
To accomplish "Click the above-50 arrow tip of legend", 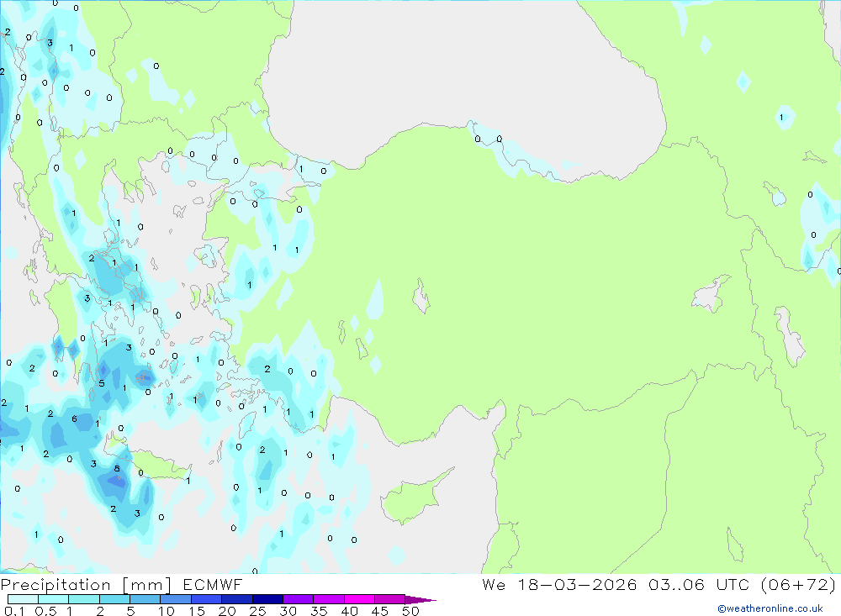I will coord(420,600).
